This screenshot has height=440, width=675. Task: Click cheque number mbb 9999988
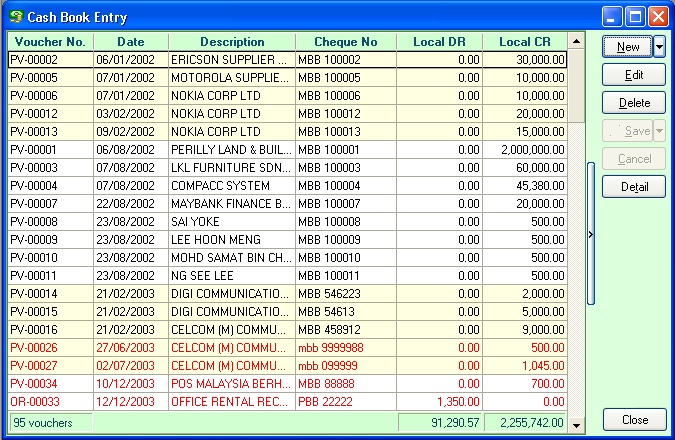tap(346, 348)
